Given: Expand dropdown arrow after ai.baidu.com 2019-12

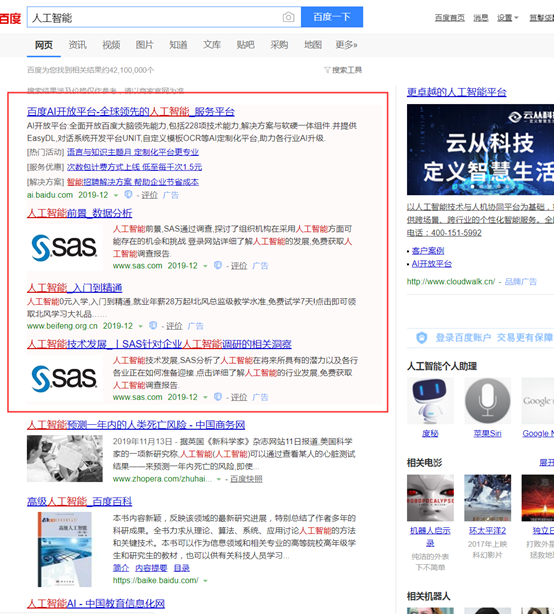Looking at the screenshot, I should (x=116, y=195).
